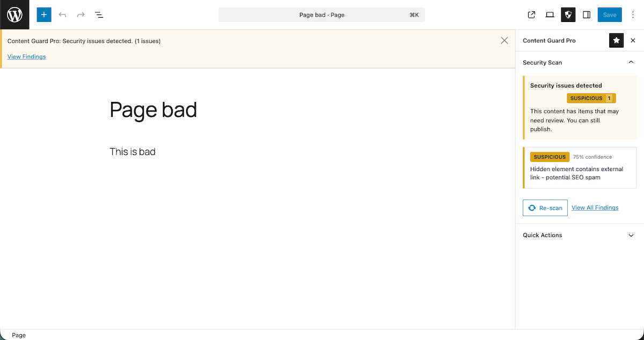Click the Redo arrow icon

81,14
